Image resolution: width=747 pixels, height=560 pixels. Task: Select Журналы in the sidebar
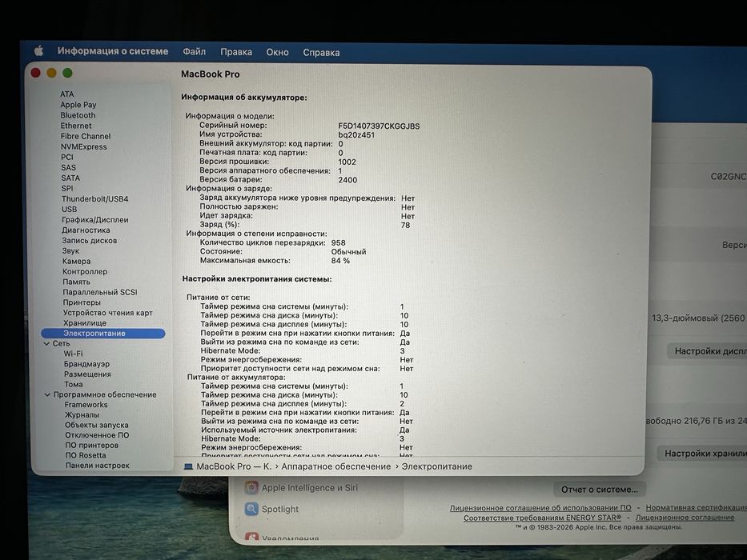pos(82,414)
